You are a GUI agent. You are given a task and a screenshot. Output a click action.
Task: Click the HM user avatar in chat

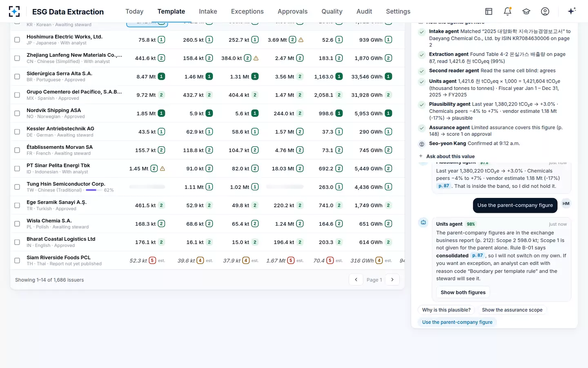click(566, 204)
